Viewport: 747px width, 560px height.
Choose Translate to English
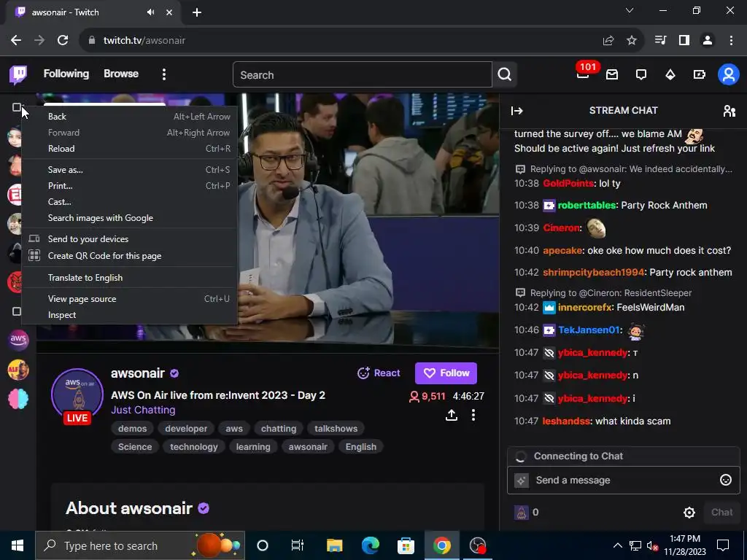point(130,278)
